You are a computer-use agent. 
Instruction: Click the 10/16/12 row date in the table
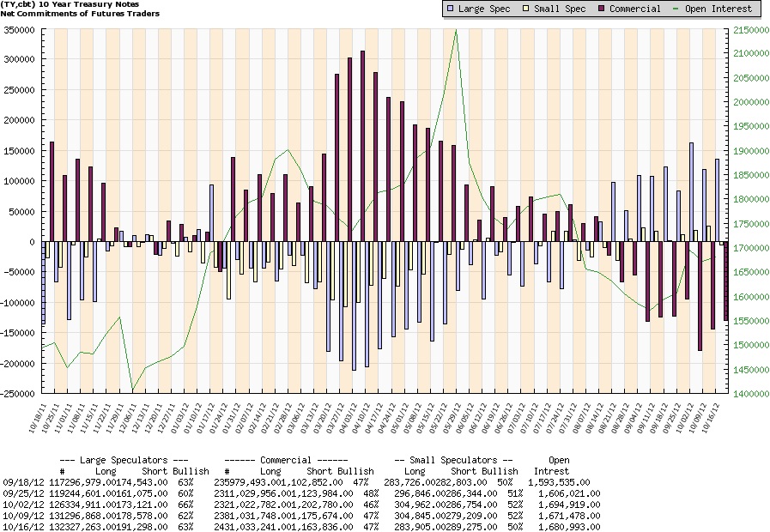click(x=23, y=527)
